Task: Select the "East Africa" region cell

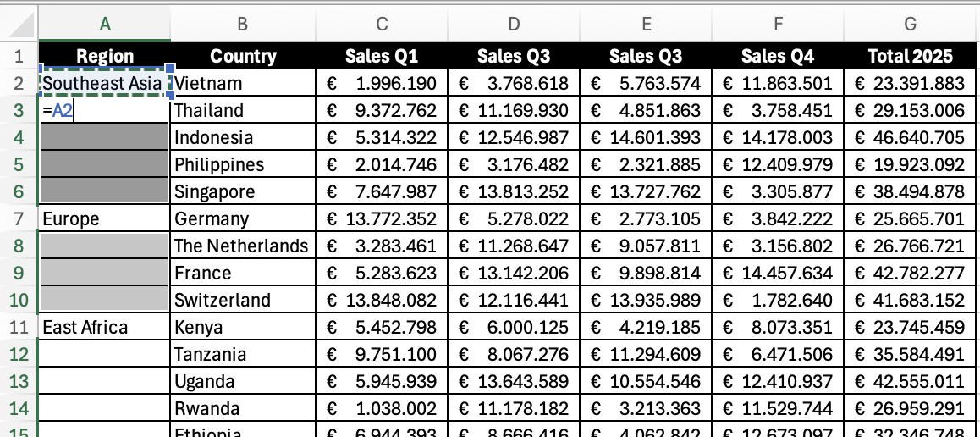Action: [105, 328]
